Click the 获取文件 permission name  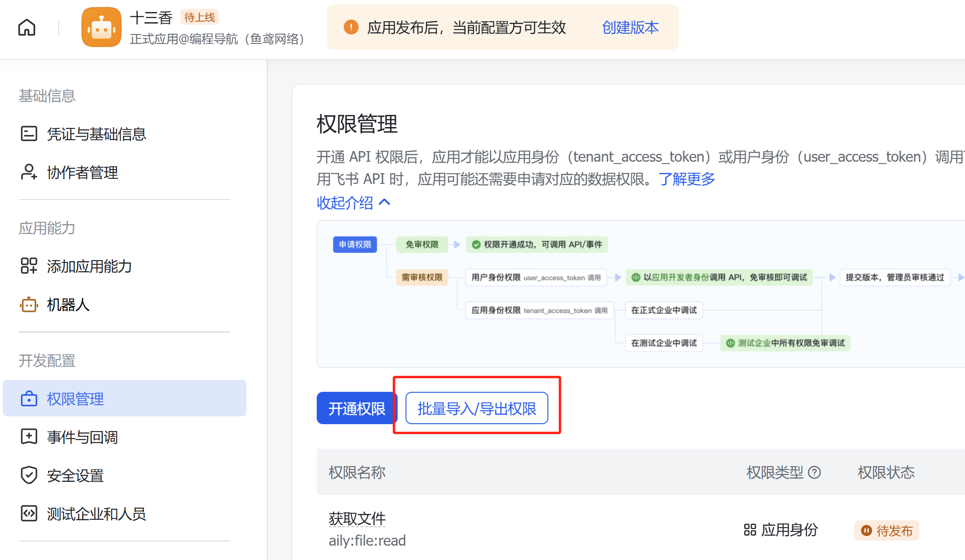357,518
